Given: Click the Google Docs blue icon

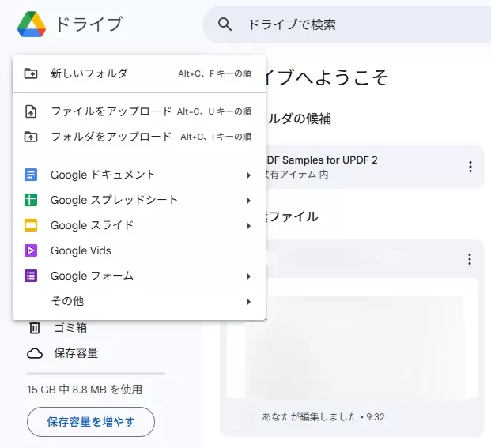Looking at the screenshot, I should coord(31,175).
